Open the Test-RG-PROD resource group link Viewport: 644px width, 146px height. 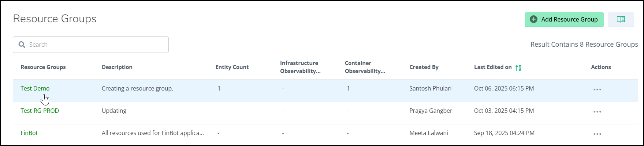(40, 111)
